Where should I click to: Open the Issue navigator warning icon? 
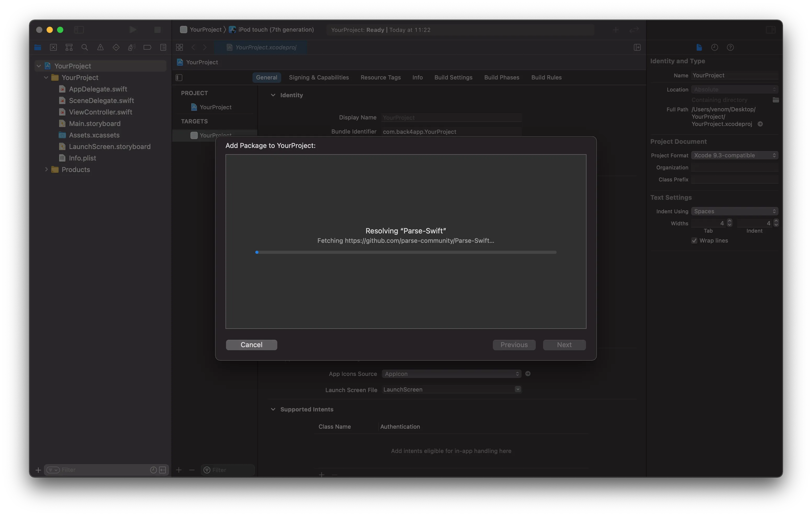pos(100,48)
